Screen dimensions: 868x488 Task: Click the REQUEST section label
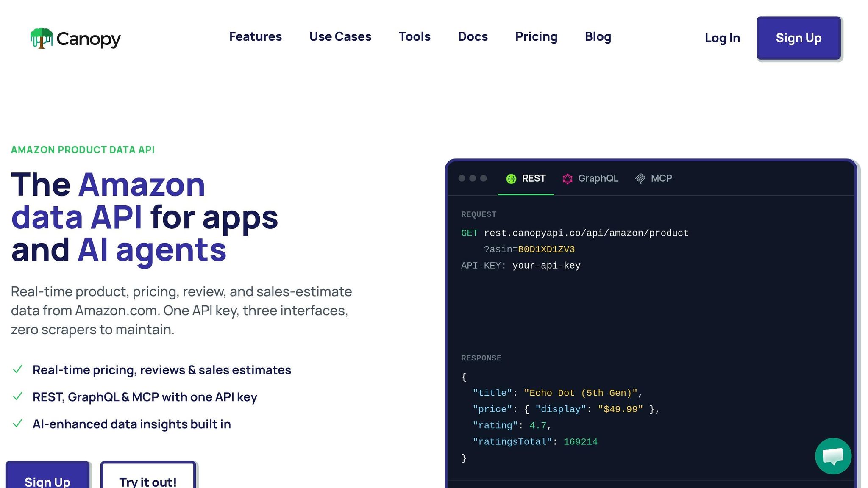click(x=479, y=214)
